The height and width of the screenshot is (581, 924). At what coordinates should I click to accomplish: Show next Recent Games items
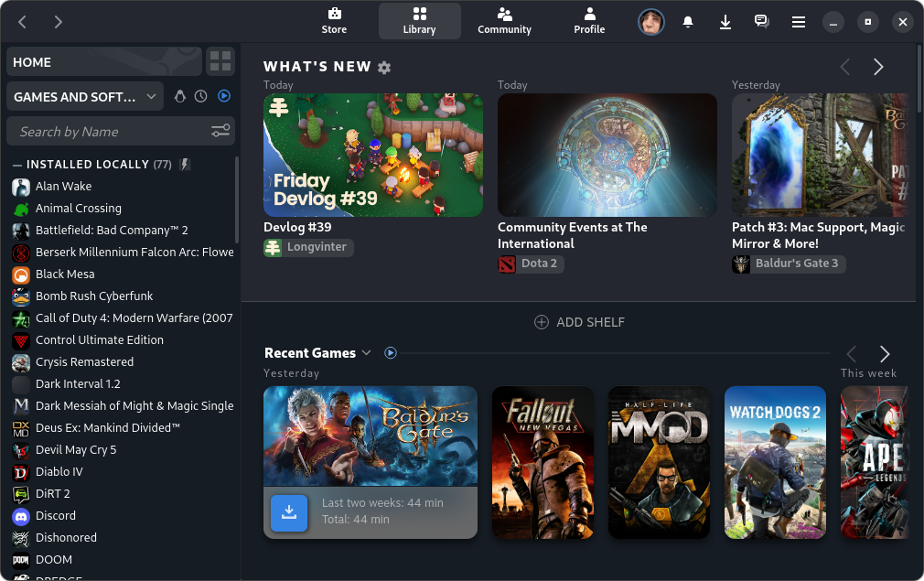coord(885,354)
